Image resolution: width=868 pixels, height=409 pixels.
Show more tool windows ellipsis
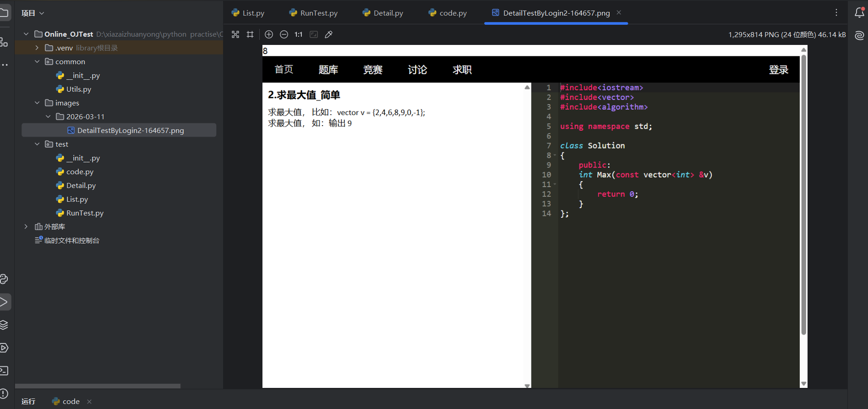click(5, 65)
